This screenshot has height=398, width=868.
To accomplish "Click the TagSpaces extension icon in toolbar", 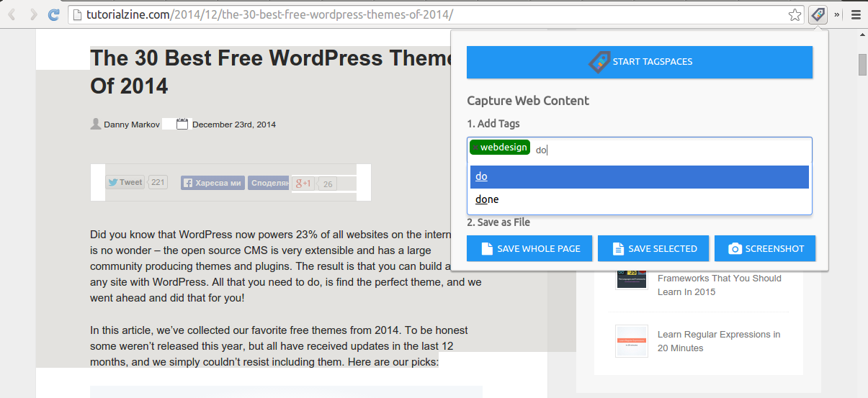I will tap(818, 14).
